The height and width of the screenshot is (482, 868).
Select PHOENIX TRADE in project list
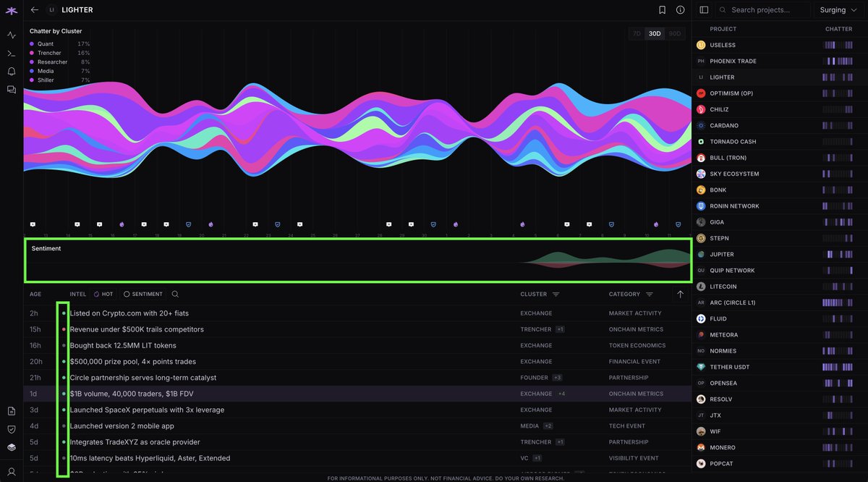tap(780, 61)
